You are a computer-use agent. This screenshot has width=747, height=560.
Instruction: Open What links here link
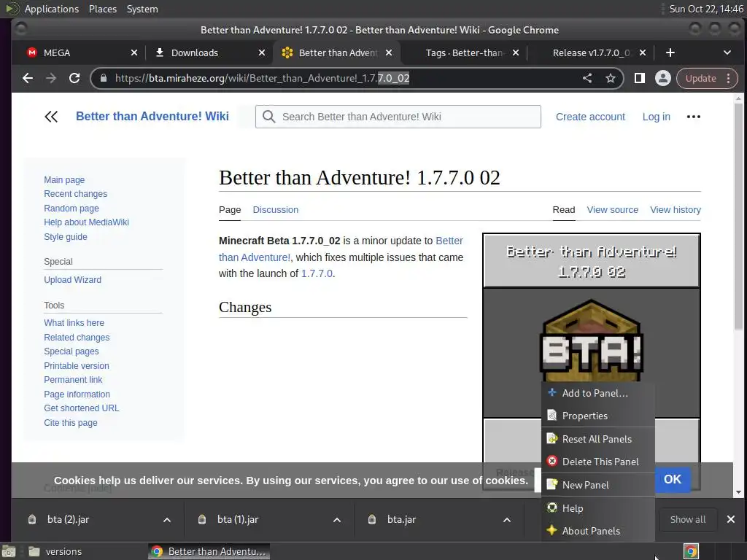coord(74,323)
